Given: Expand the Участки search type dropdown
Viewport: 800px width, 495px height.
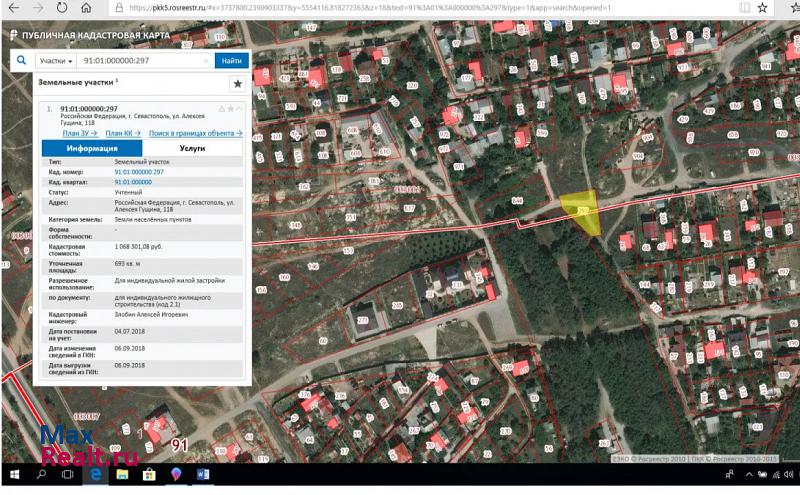Looking at the screenshot, I should (57, 61).
